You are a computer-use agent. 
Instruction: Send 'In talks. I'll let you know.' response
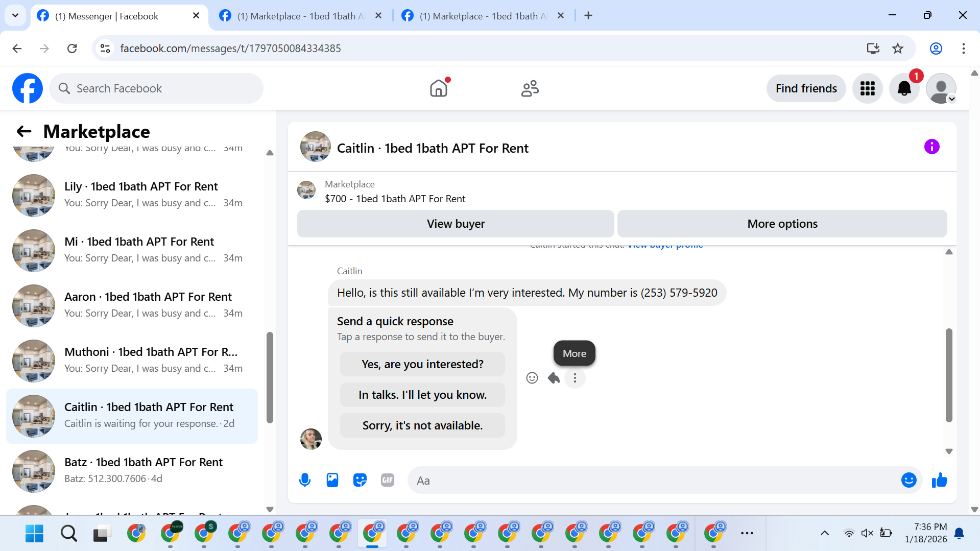click(x=422, y=395)
